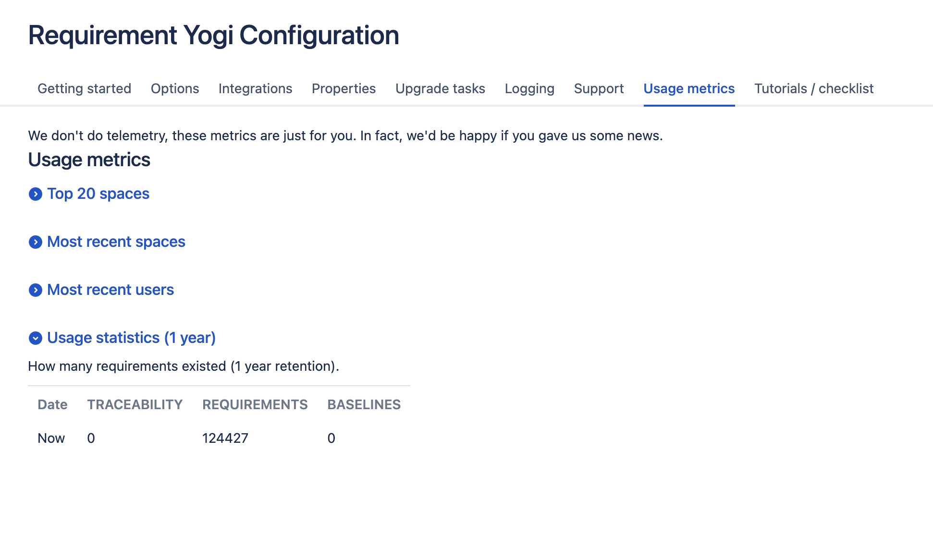Collapse Usage statistics (1 year) section

coord(131,338)
